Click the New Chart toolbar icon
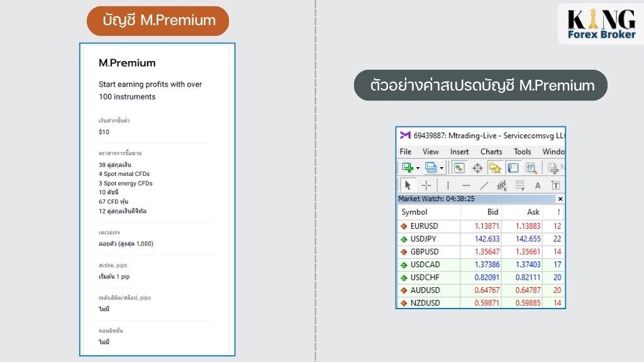The width and height of the screenshot is (644, 362). (408, 167)
